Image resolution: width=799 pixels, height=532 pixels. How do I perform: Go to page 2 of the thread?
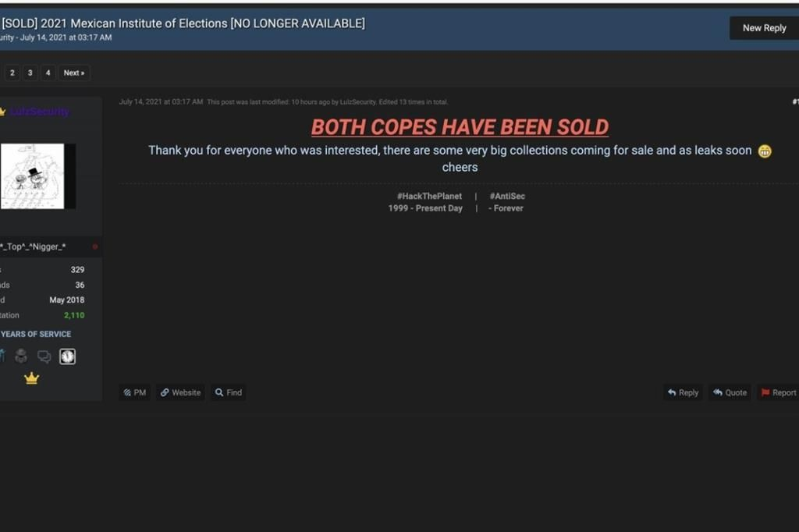click(x=12, y=73)
